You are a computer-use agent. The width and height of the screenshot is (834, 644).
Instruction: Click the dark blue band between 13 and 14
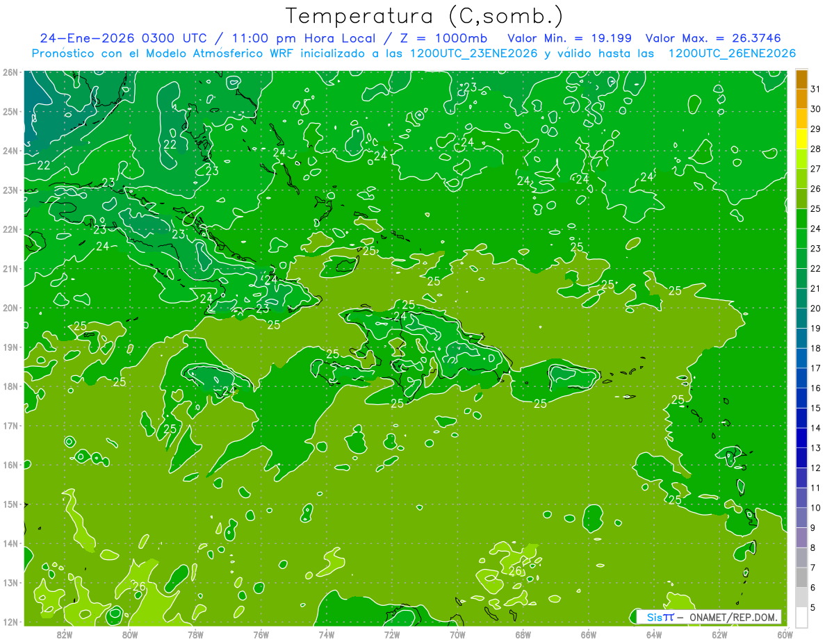click(801, 438)
